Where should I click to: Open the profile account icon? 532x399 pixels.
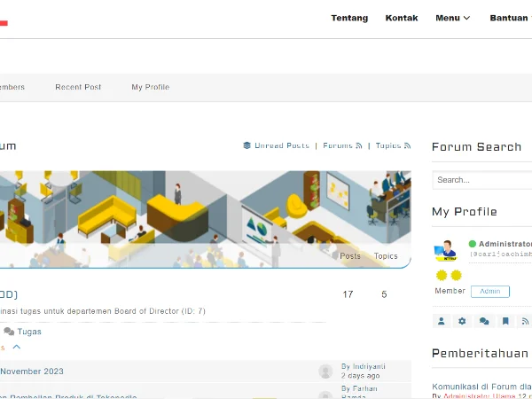pyautogui.click(x=441, y=321)
